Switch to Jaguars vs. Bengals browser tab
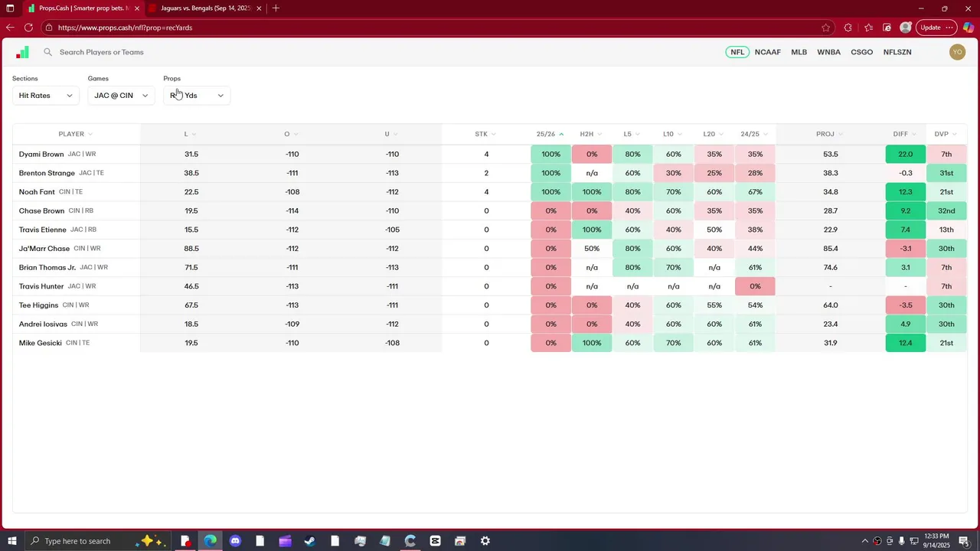980x551 pixels. 205,8
